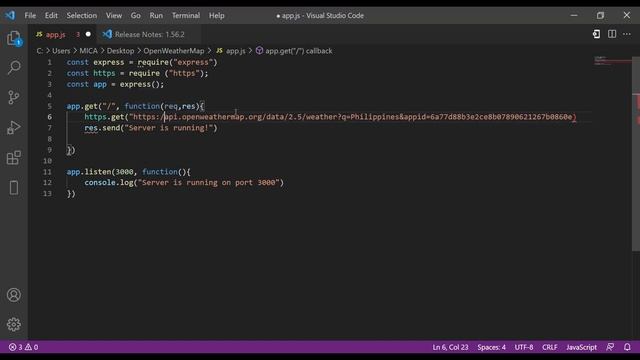Click the minimap code overview

(x=612, y=61)
